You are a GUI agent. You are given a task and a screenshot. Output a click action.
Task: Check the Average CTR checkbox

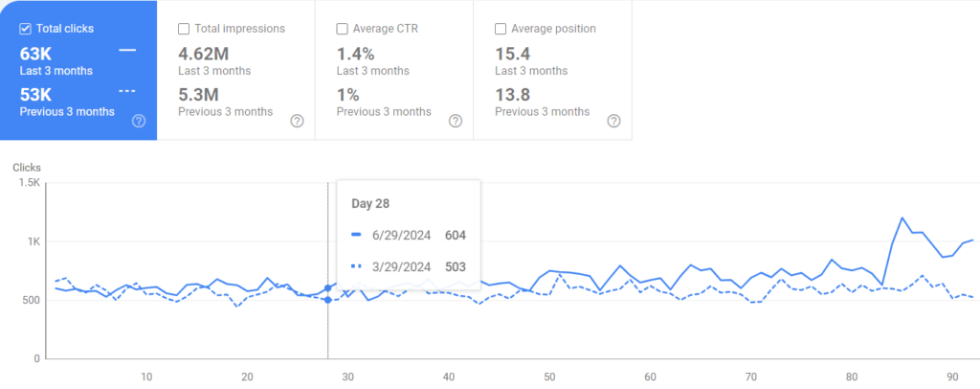[x=342, y=29]
